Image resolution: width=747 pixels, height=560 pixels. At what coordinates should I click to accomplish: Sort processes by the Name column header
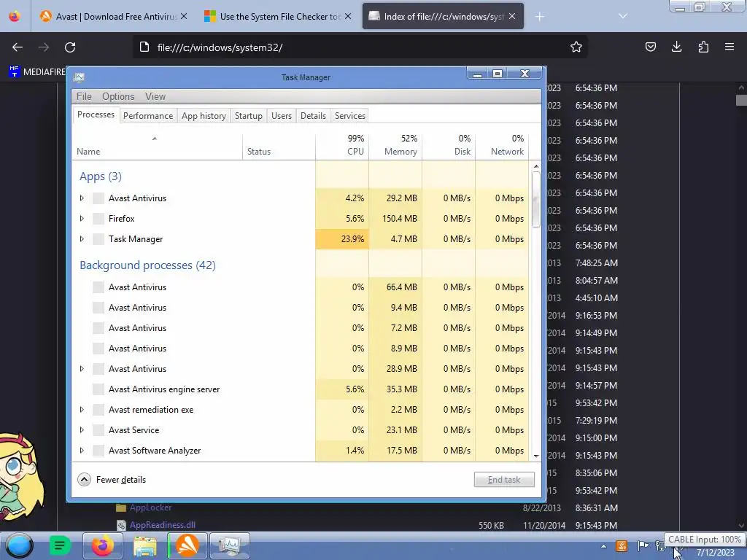(x=158, y=147)
